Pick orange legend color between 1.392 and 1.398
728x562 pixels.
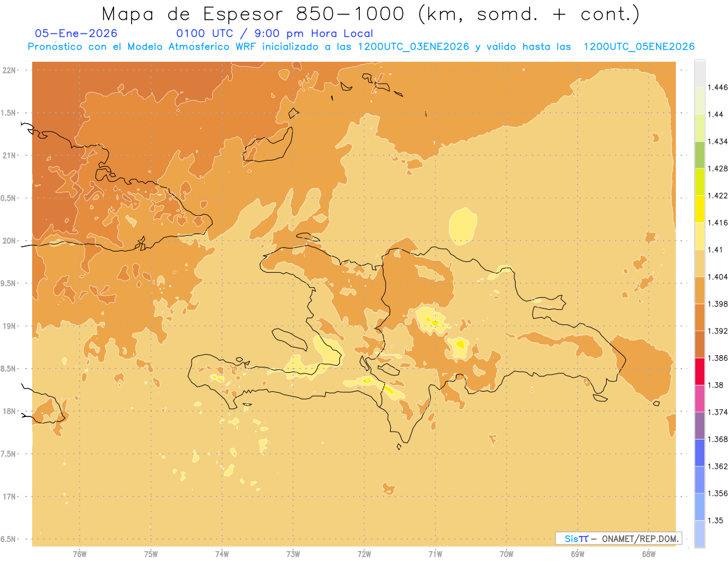coord(699,317)
